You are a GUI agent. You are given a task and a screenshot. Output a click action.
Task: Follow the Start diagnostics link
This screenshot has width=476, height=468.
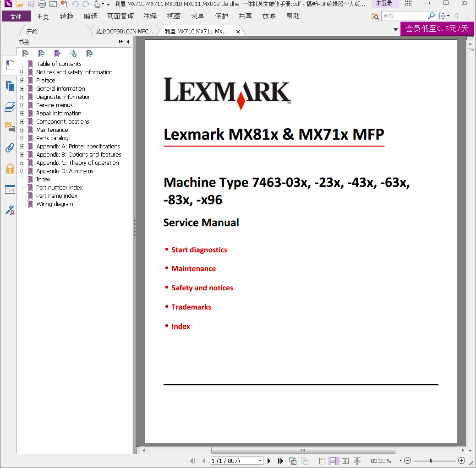(199, 250)
